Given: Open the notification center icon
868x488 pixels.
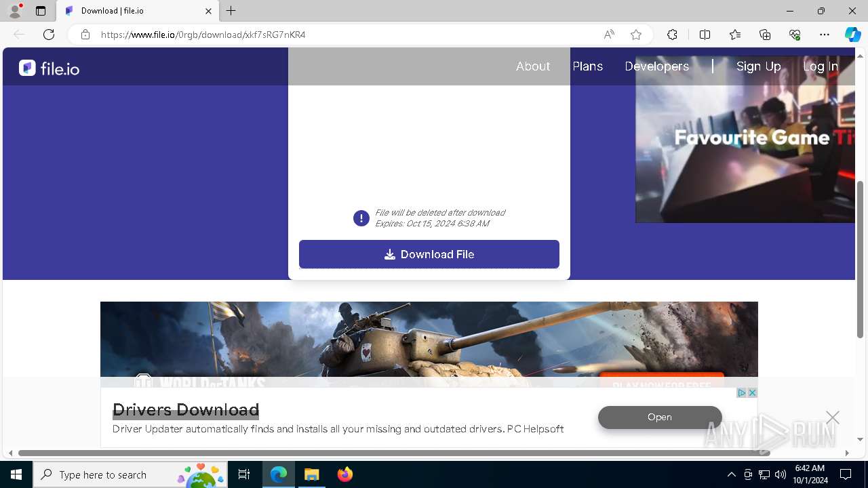Looking at the screenshot, I should 846,474.
